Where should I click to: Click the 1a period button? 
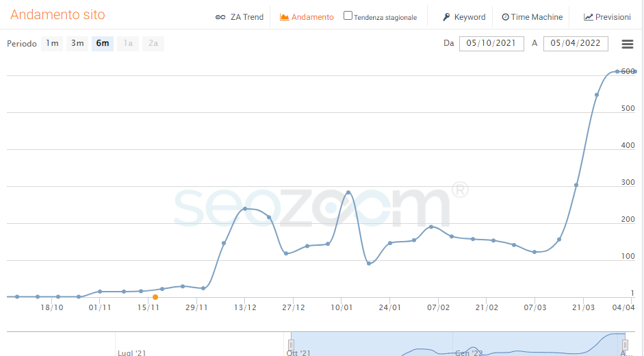[x=128, y=44]
